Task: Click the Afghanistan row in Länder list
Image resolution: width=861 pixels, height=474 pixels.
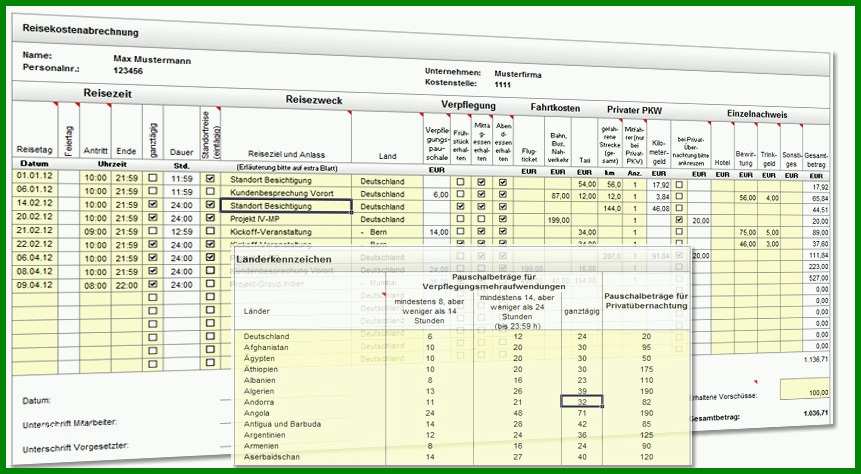Action: click(x=266, y=347)
